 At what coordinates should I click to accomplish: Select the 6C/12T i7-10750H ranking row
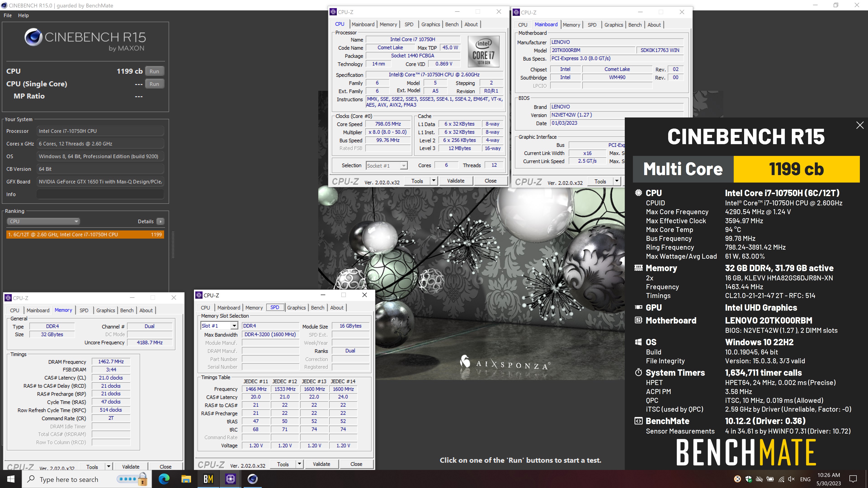[85, 235]
